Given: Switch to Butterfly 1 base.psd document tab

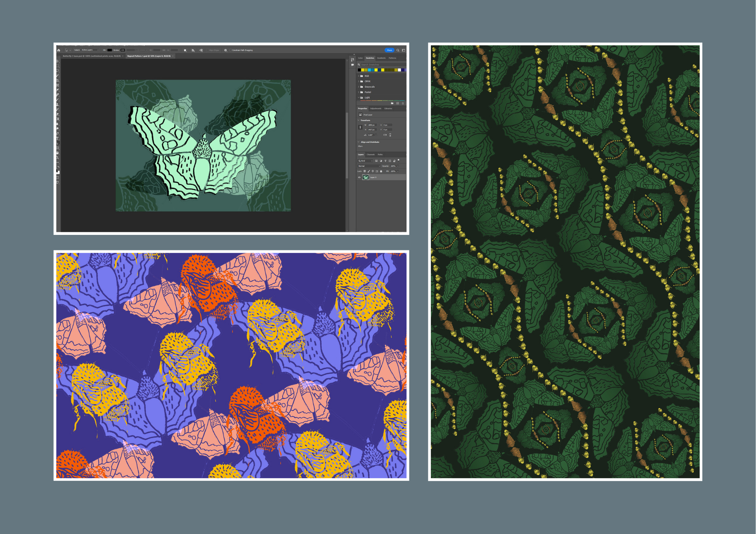Looking at the screenshot, I should point(92,56).
